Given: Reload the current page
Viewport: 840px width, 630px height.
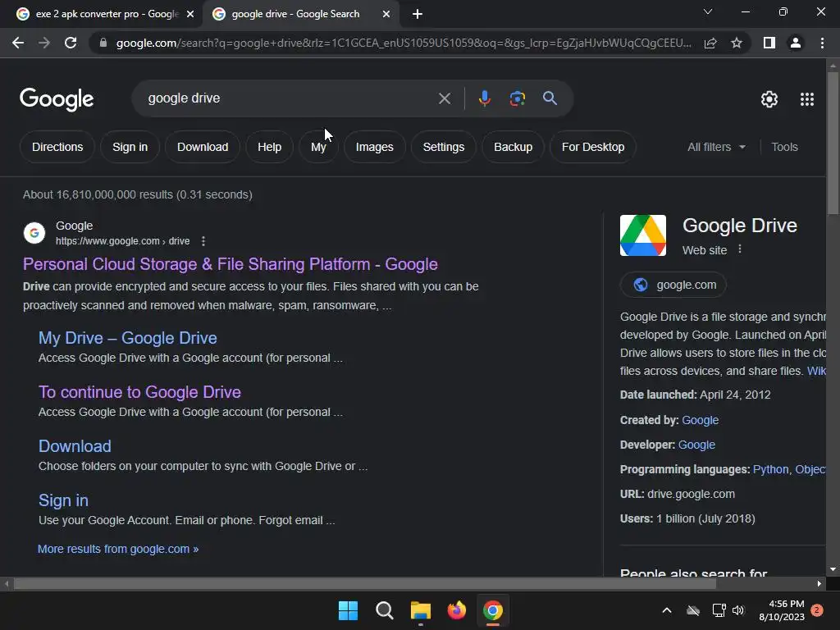Looking at the screenshot, I should (71, 43).
